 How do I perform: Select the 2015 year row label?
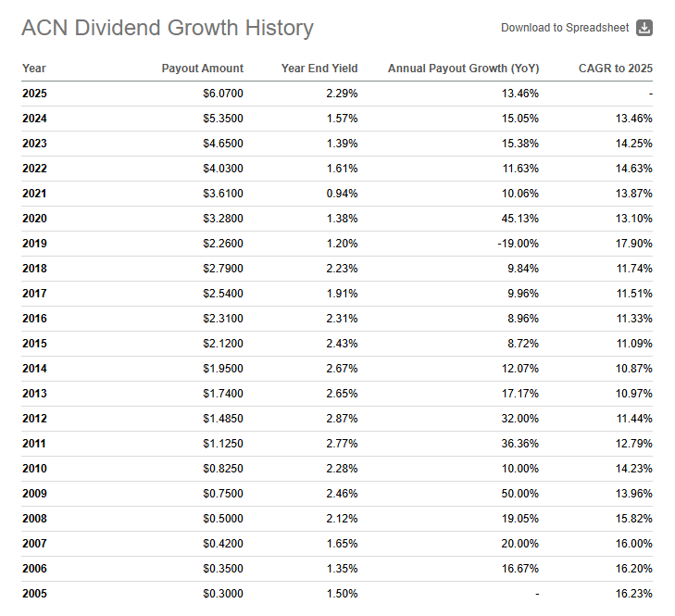click(x=34, y=344)
